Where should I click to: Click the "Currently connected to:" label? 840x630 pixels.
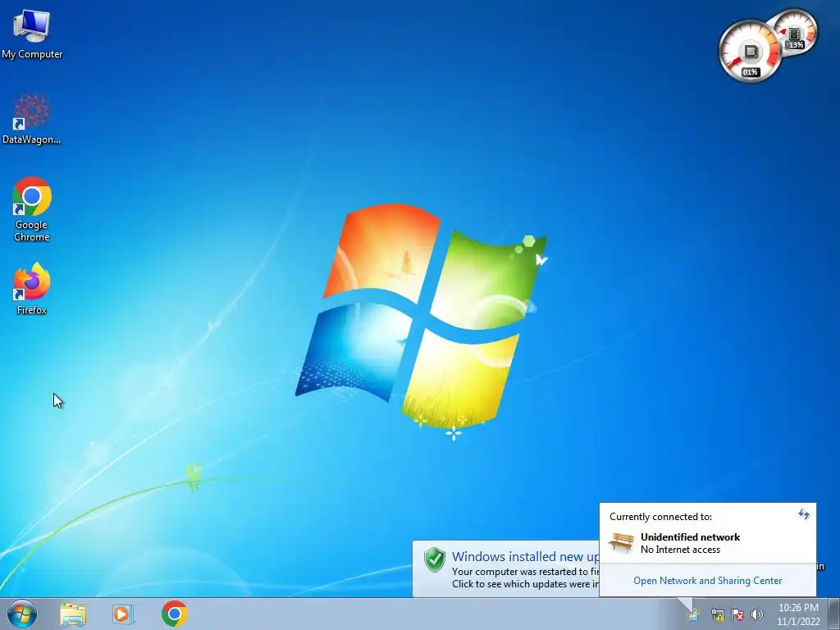[660, 517]
